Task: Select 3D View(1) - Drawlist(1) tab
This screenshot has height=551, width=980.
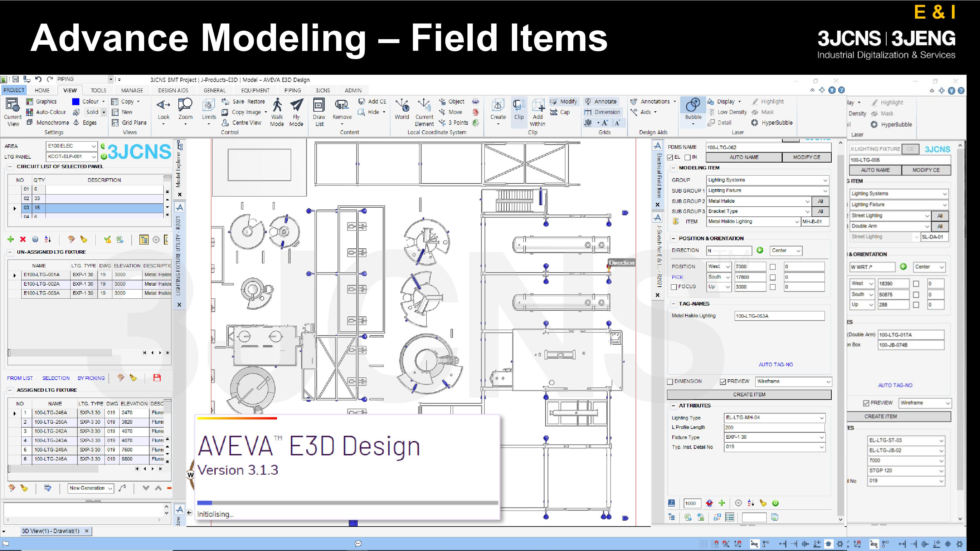Action: coord(51,531)
